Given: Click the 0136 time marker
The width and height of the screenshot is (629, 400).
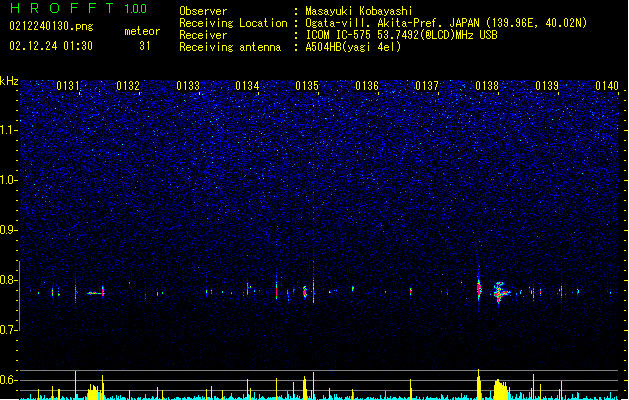Looking at the screenshot, I should pyautogui.click(x=367, y=86).
